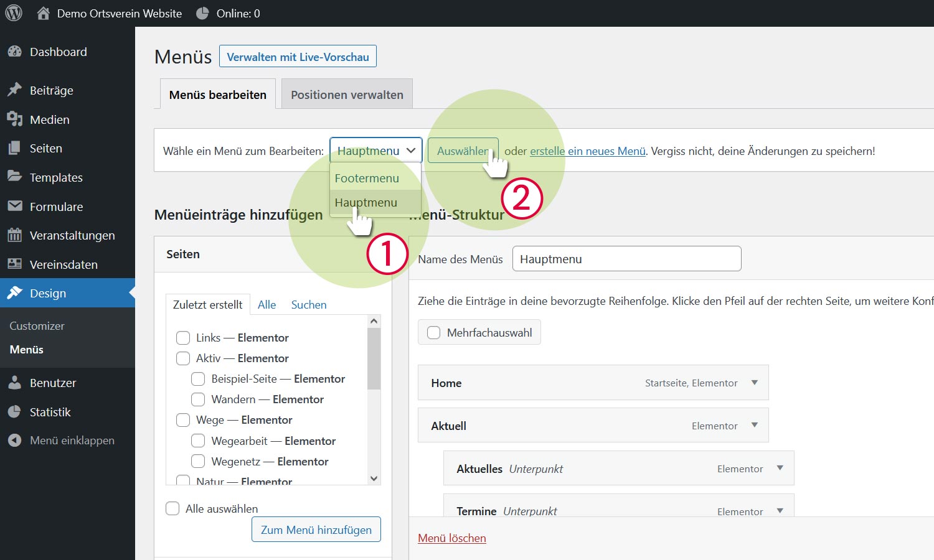Check the Wandern — Elementor box
The width and height of the screenshot is (934, 560).
coord(198,399)
